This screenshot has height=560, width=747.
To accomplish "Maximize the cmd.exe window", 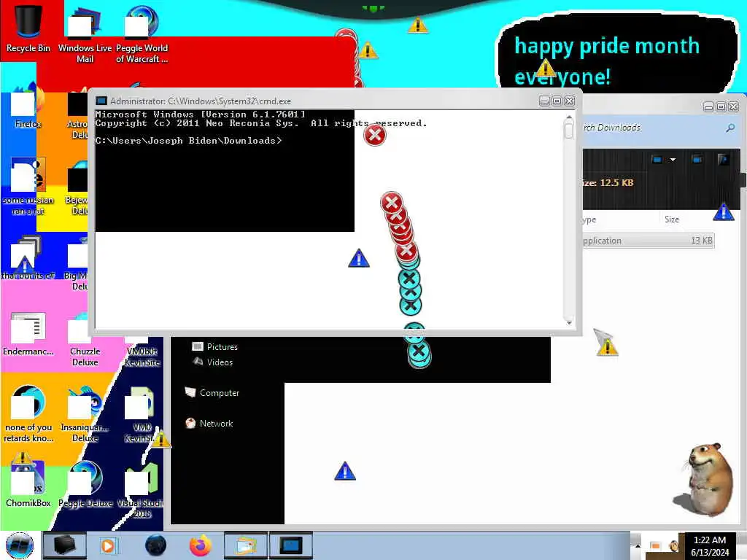I will tap(557, 101).
